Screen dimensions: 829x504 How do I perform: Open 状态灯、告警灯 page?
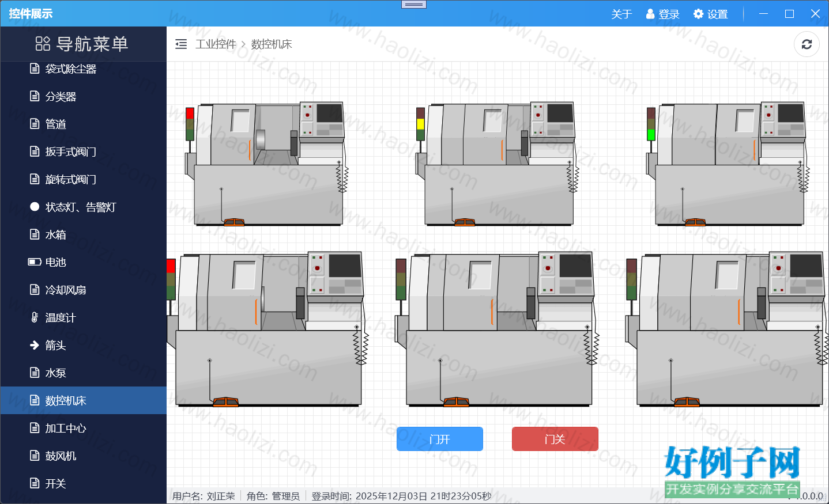(84, 207)
